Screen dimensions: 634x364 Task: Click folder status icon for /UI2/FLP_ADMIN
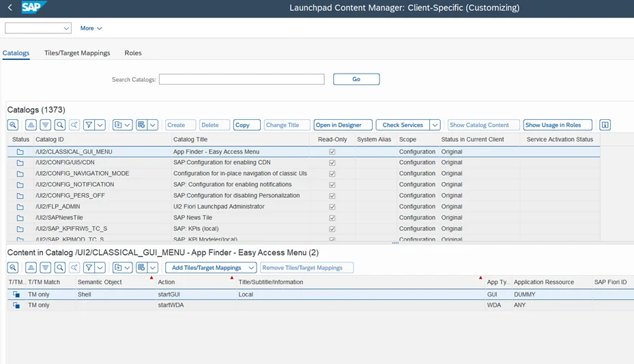click(x=20, y=207)
